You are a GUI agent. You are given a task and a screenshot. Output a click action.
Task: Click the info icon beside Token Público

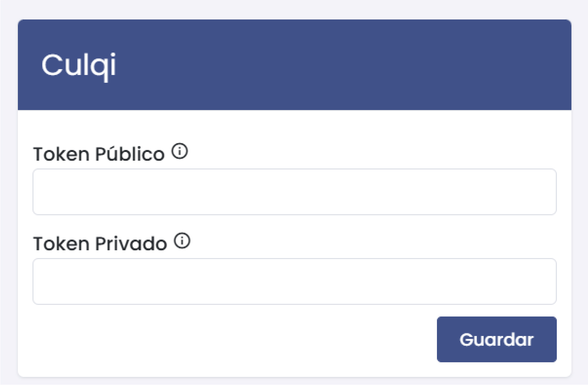click(x=180, y=151)
